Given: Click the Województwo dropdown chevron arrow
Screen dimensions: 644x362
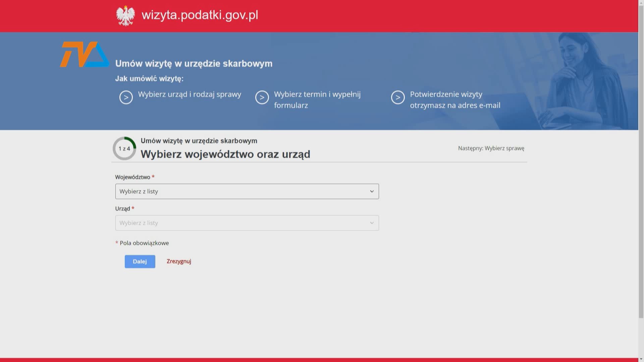Looking at the screenshot, I should coord(372,191).
